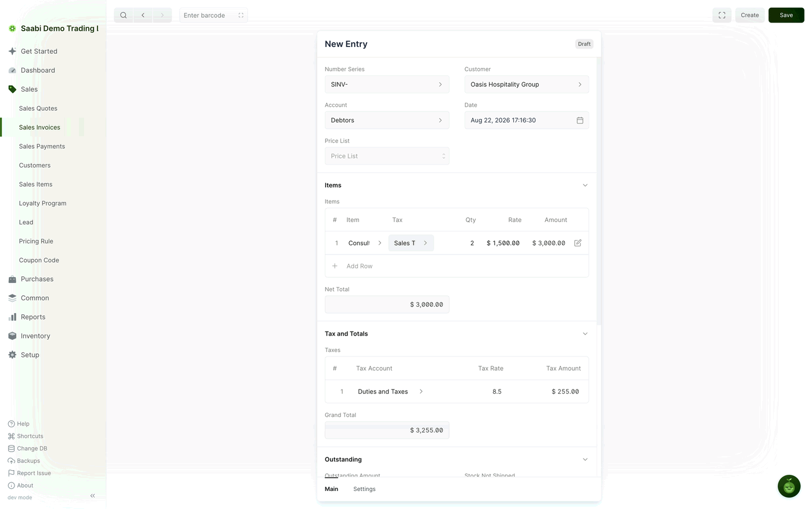Collapse the Tax and Totals section chevron

[x=585, y=334]
